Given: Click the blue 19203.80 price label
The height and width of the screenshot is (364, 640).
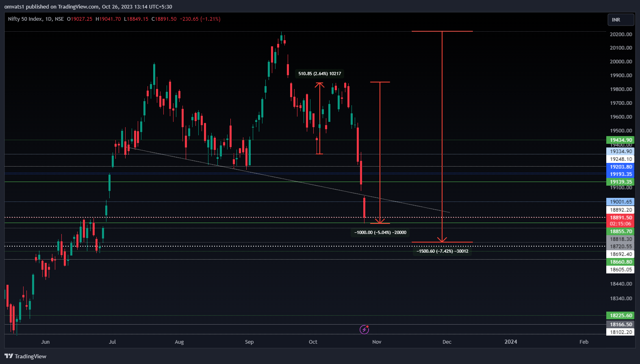Looking at the screenshot, I should [620, 167].
